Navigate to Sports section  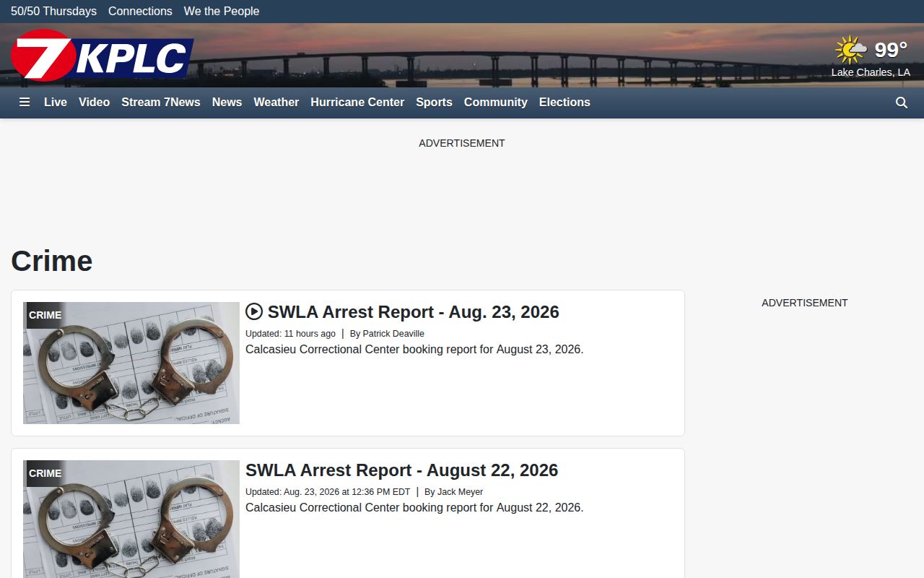434,103
